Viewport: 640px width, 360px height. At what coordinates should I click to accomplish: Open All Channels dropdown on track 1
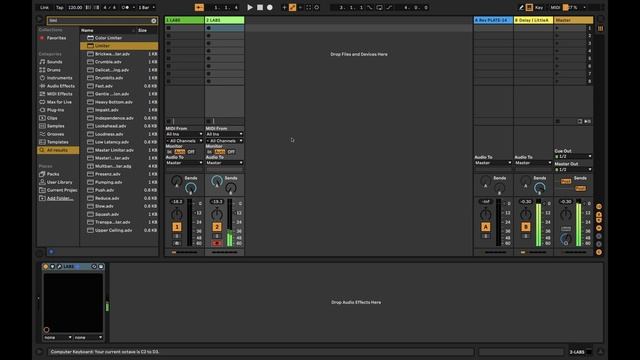point(184,141)
